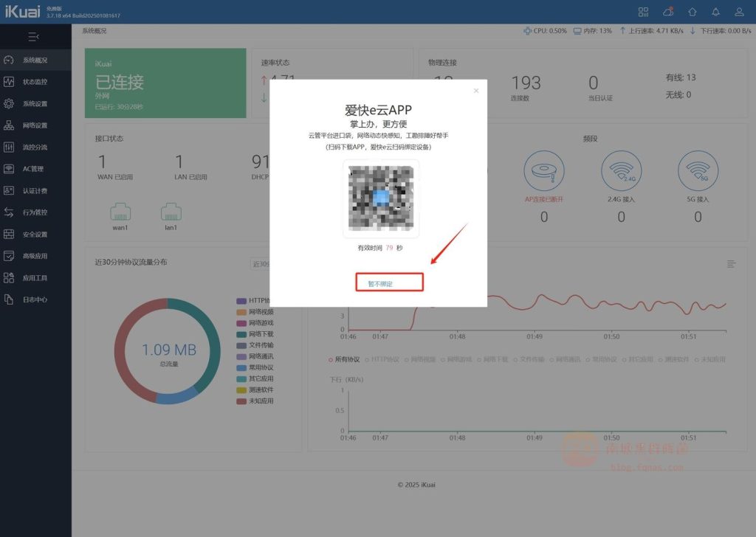The image size is (756, 537).
Task: Collapse the left sidebar menu
Action: click(x=33, y=37)
